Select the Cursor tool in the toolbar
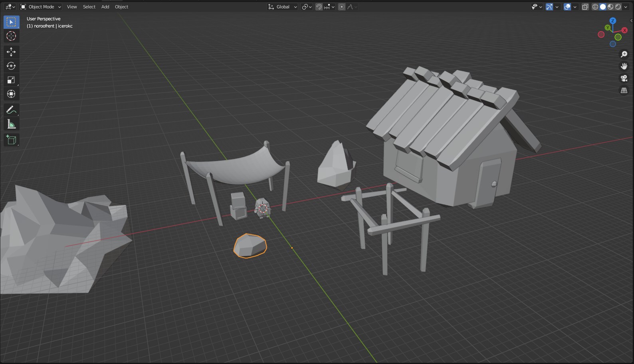 tap(11, 36)
